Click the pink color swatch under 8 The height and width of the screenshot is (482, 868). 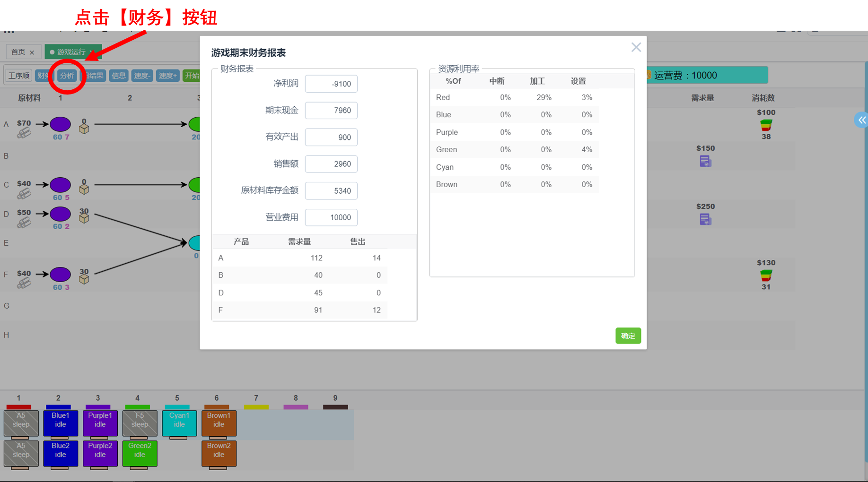296,407
